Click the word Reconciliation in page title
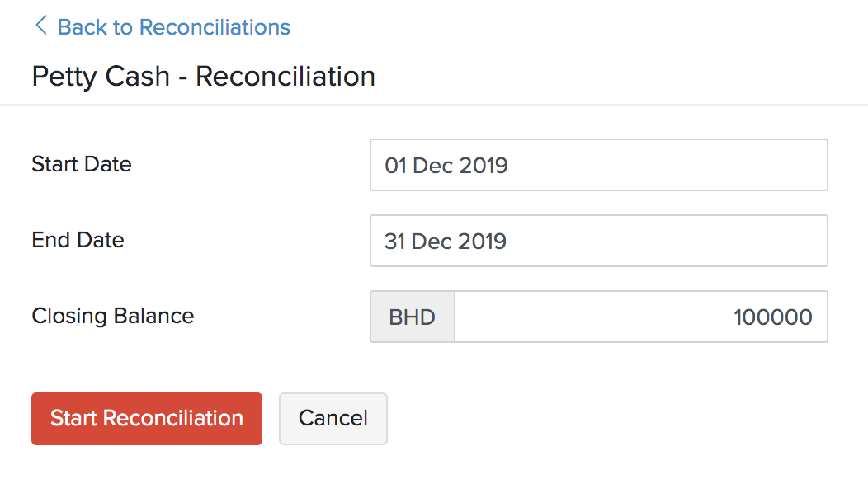Screen dimensions: 868x493 (x=285, y=77)
